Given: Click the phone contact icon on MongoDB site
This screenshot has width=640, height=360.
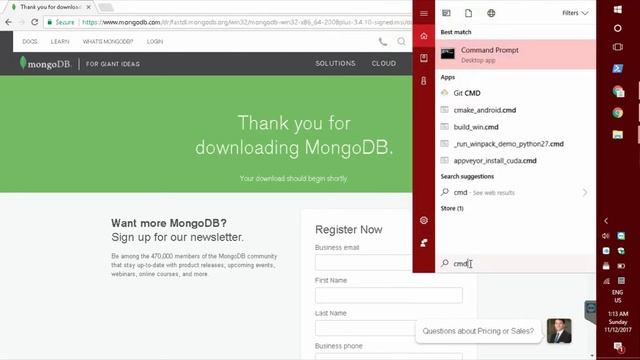Looking at the screenshot, I should 383,41.
